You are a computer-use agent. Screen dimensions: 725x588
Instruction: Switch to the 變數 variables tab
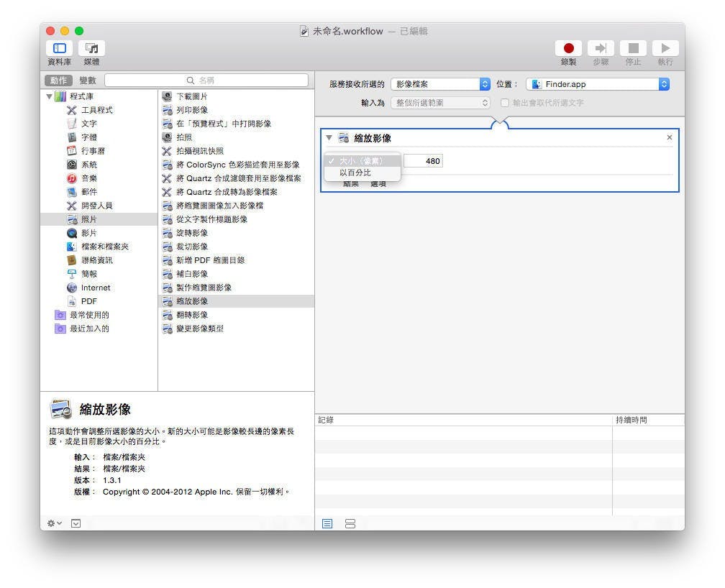[88, 81]
